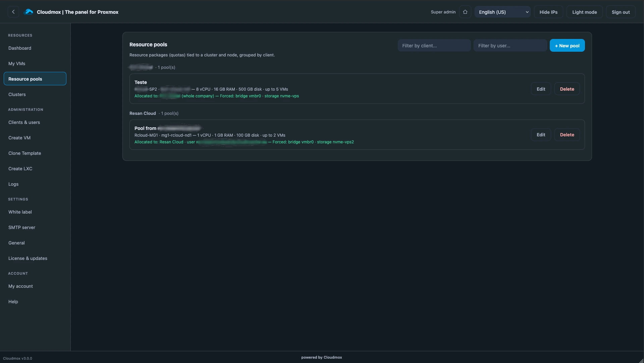This screenshot has height=363, width=644.
Task: Click Teste pool's 8 vCPU specs line
Action: click(211, 89)
